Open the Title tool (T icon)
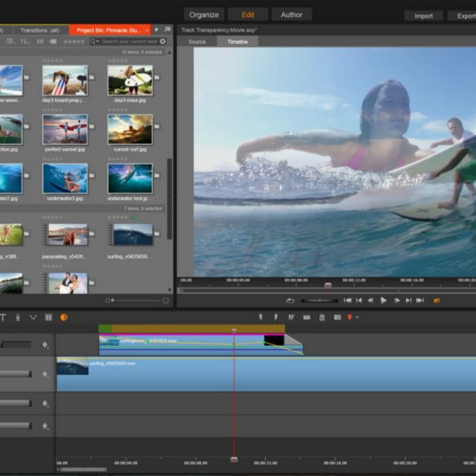This screenshot has height=476, width=476. coord(3,317)
